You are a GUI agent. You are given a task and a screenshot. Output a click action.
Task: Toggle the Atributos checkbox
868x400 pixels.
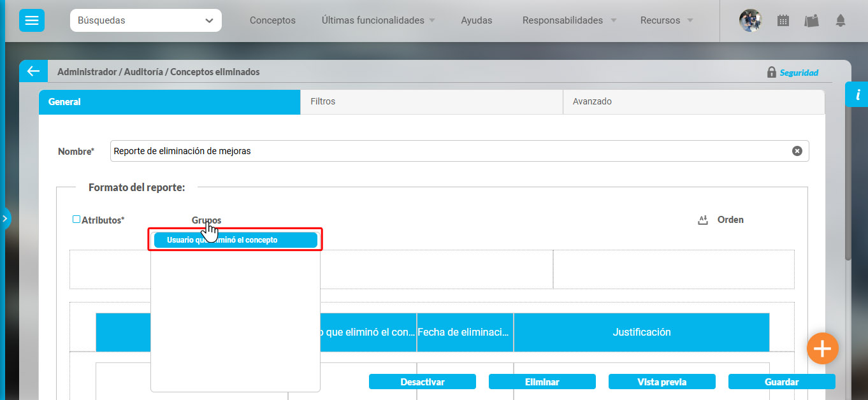pyautogui.click(x=76, y=219)
